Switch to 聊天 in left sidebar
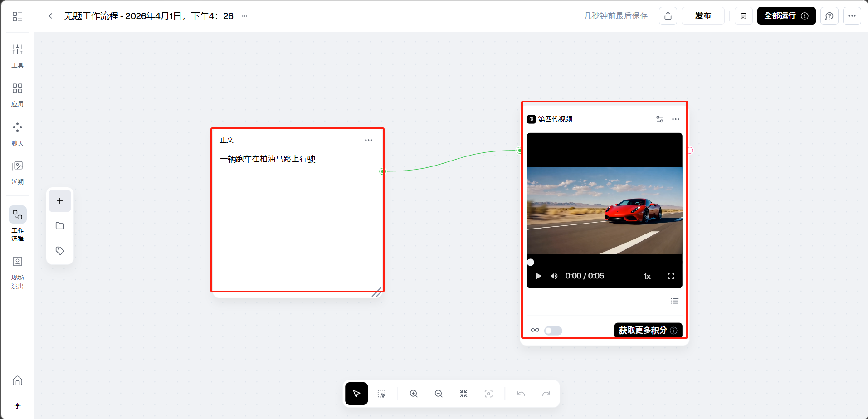This screenshot has width=868, height=419. [17, 133]
